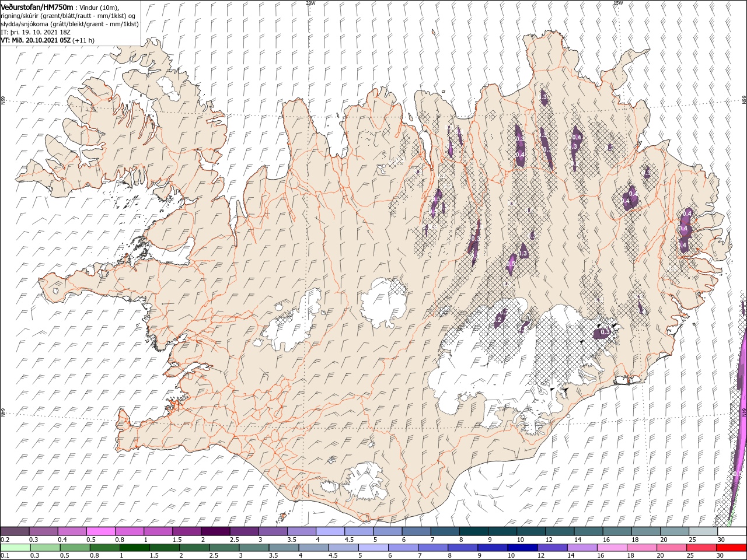Pick the dark purple 2 snow scale swatch

click(x=215, y=531)
